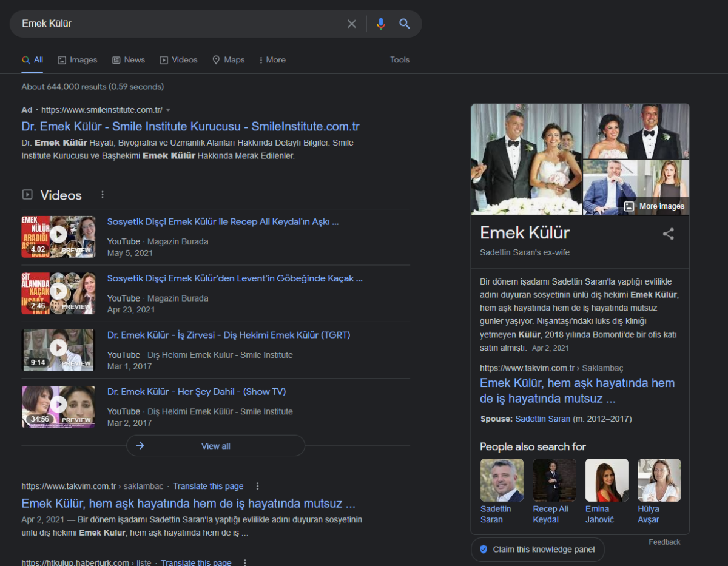Open video Levent'in Göbeğinde Kaçak

pyautogui.click(x=235, y=278)
